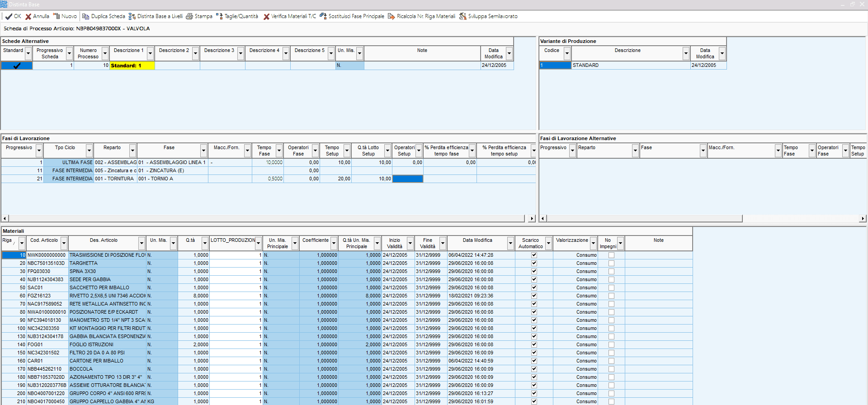The image size is (868, 405).
Task: Select '005 - Zincatura' reparto cell
Action: pyautogui.click(x=115, y=170)
